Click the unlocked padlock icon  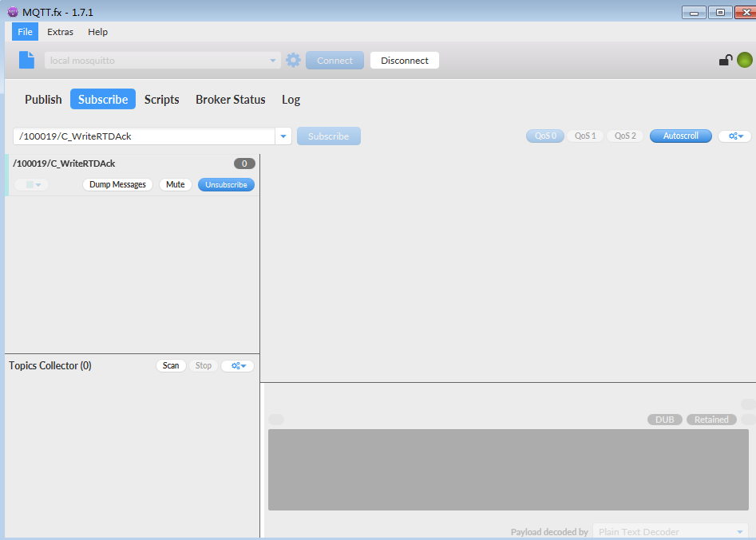pos(726,60)
